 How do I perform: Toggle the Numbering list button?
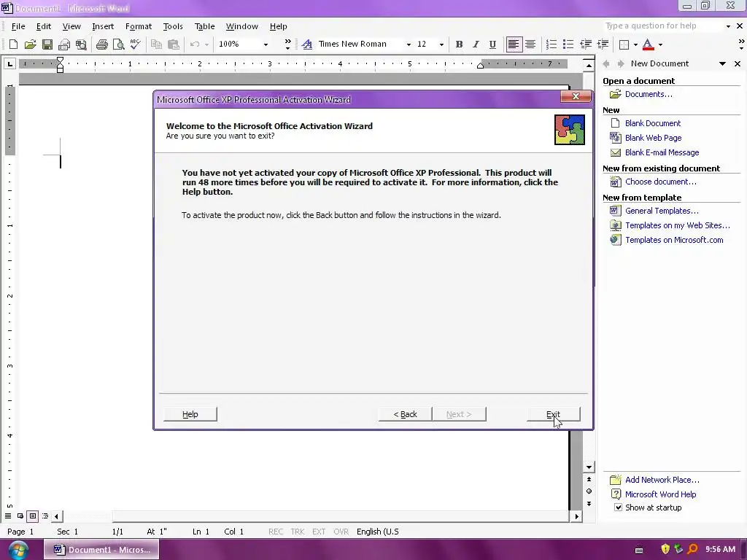[x=551, y=44]
